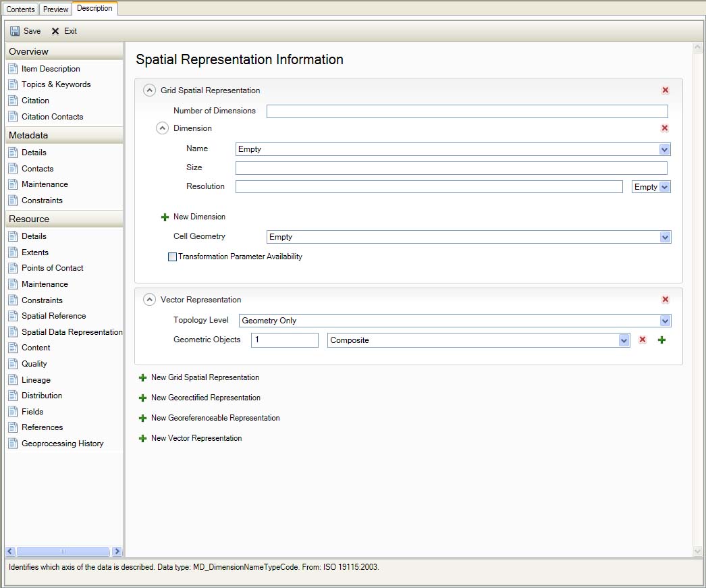The height and width of the screenshot is (588, 706).
Task: Collapse the Grid Spatial Representation section
Action: coord(148,89)
